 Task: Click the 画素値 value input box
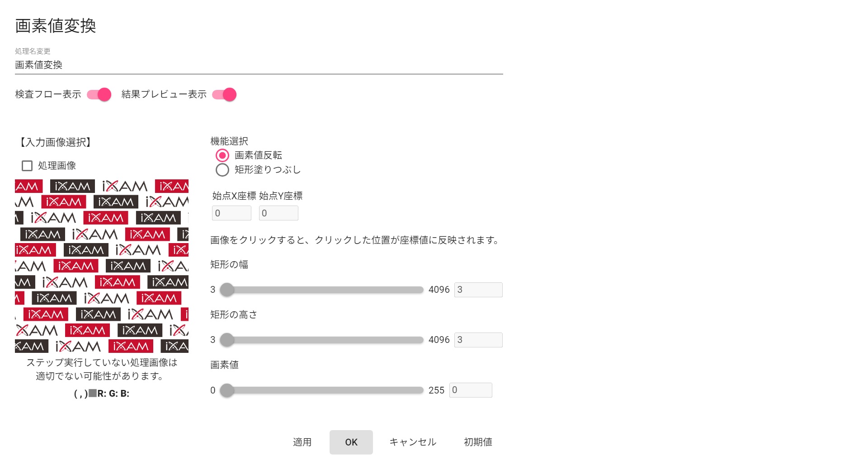[x=470, y=390]
